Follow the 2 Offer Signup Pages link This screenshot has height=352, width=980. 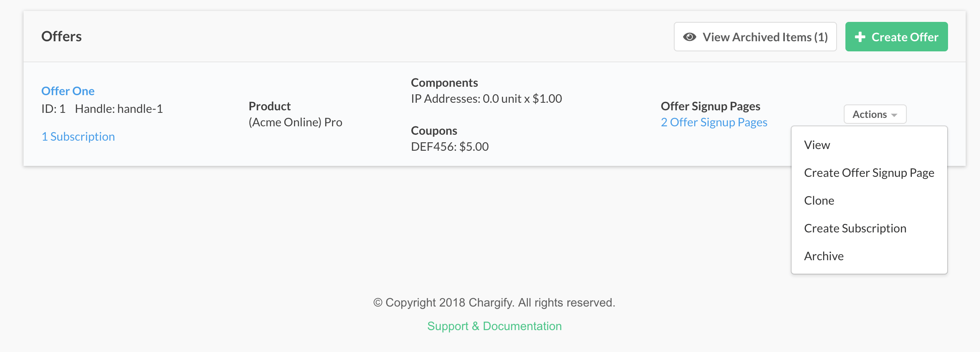[714, 122]
